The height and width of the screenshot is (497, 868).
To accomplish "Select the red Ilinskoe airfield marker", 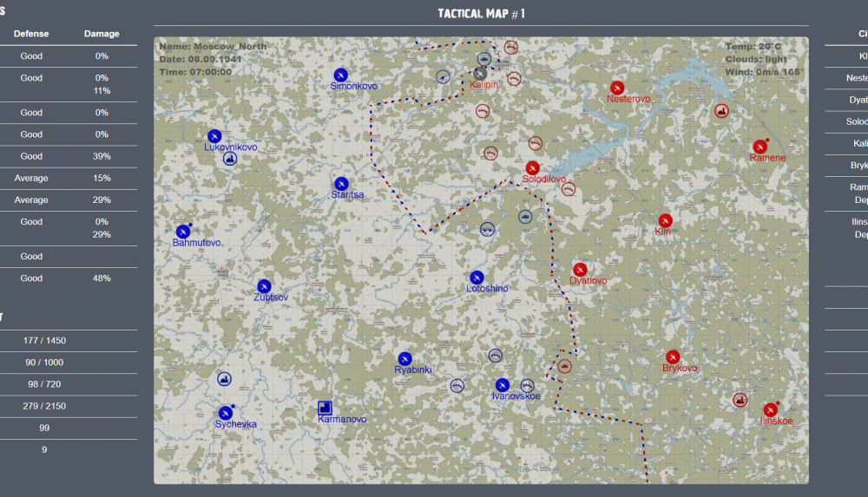I will [x=769, y=409].
